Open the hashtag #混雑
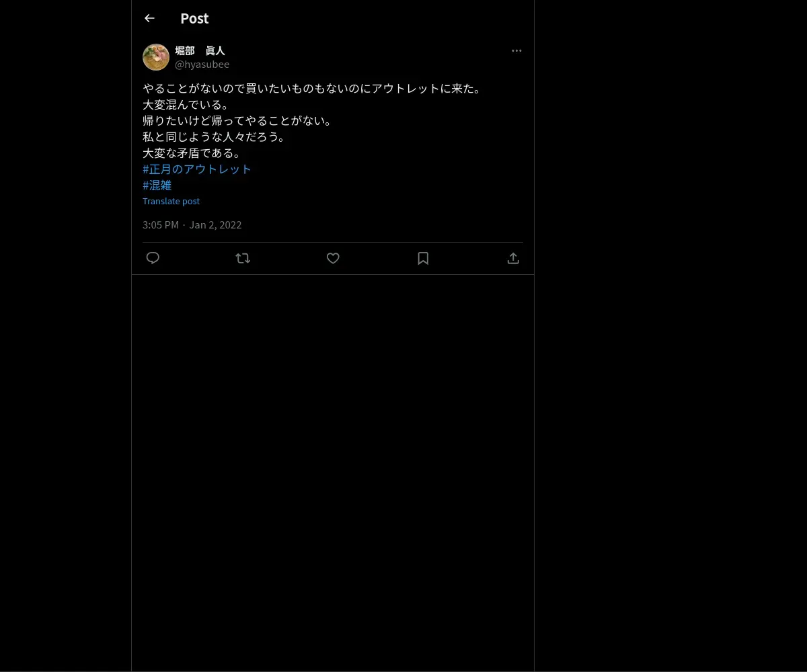 157,185
